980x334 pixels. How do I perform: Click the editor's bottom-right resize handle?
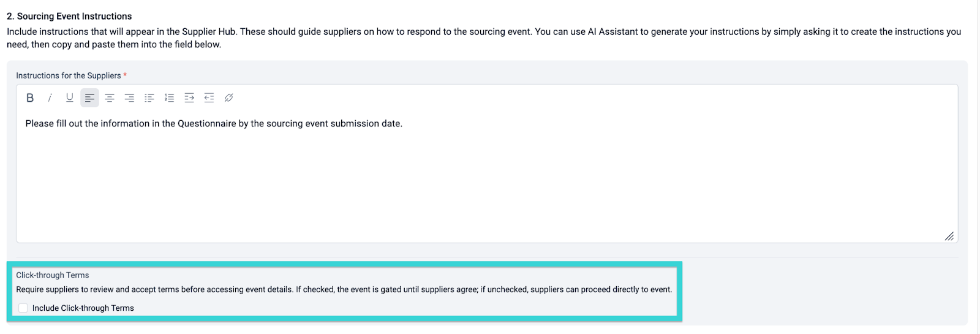point(949,236)
